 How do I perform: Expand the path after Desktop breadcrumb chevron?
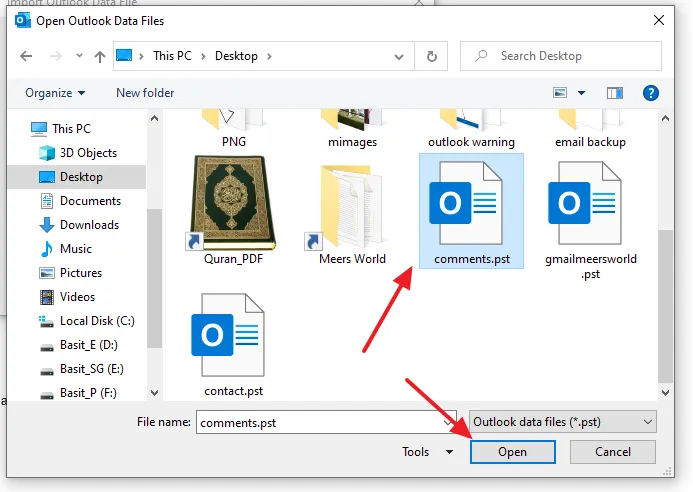pos(269,56)
